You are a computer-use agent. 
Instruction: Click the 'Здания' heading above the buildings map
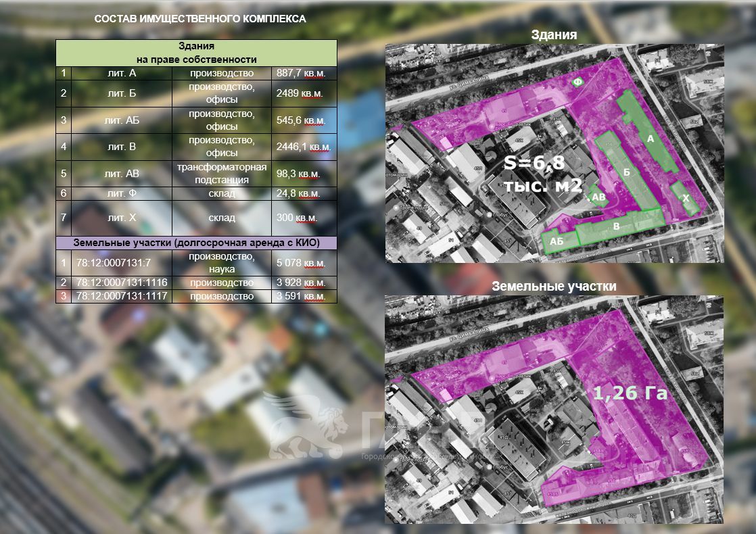(x=554, y=34)
